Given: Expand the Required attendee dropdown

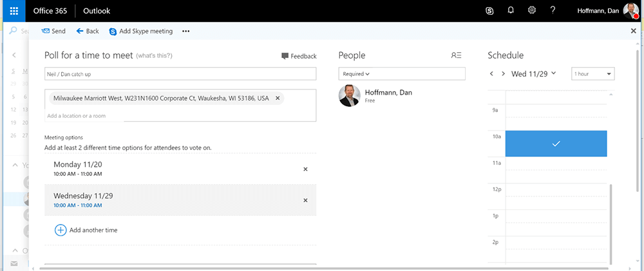Looking at the screenshot, I should pos(356,74).
